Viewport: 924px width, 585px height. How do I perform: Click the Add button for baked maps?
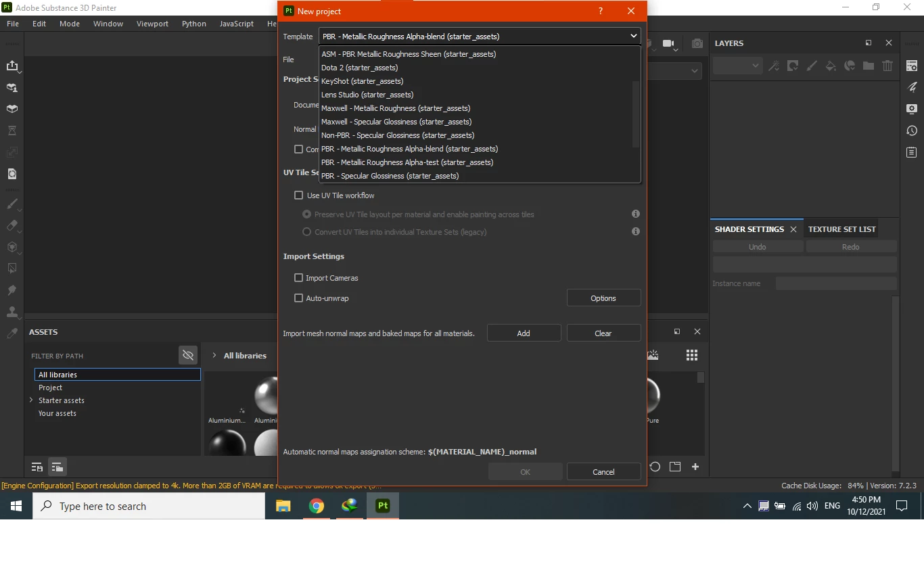click(x=524, y=333)
